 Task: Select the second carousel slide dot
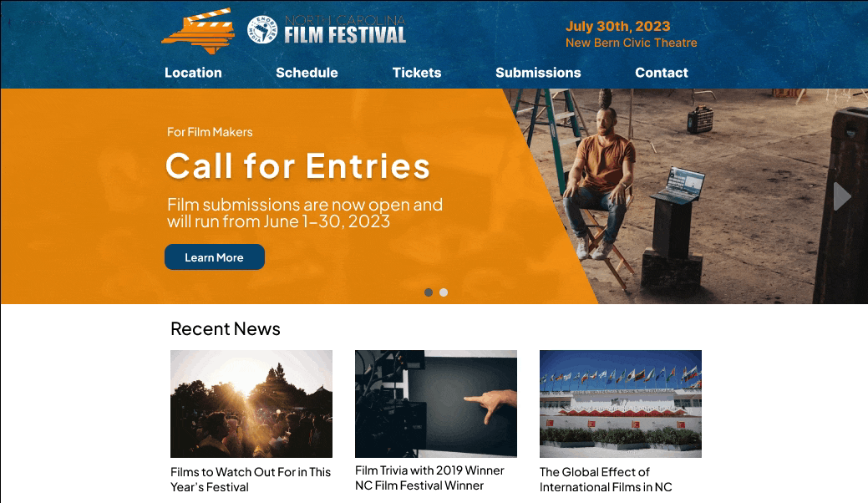click(x=444, y=292)
